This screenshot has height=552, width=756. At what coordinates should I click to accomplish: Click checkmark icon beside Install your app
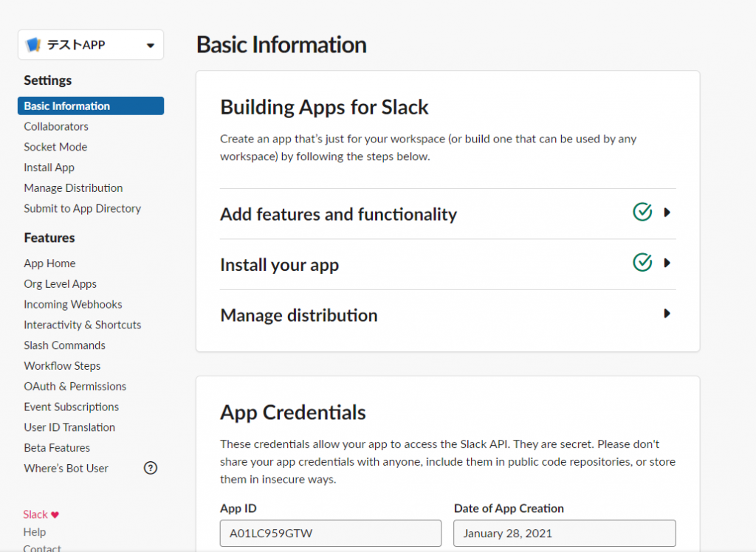(643, 262)
